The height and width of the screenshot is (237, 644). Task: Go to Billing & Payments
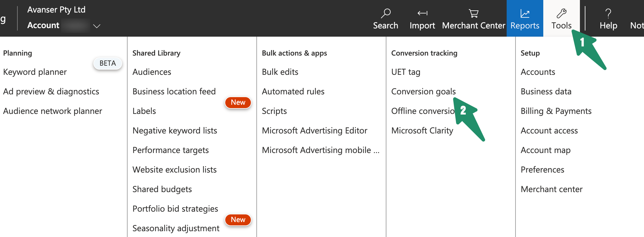pos(556,111)
